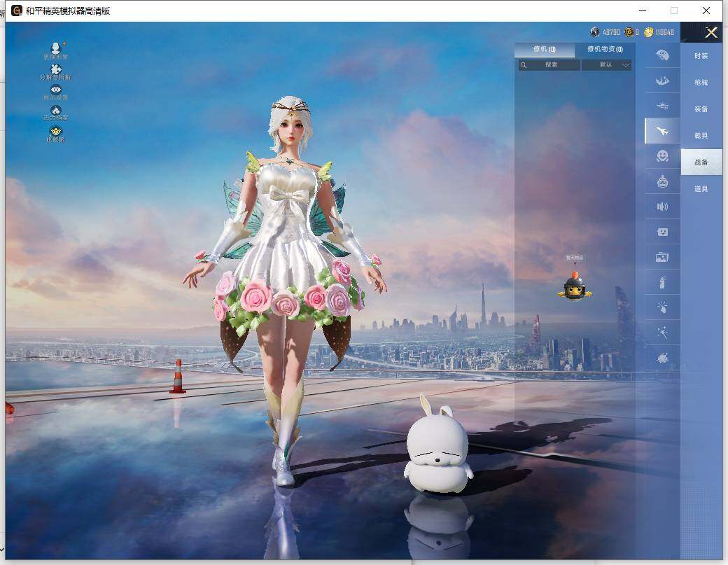Screen dimensions: 728x565
Task: Select the glider wings icon
Action: [662, 81]
